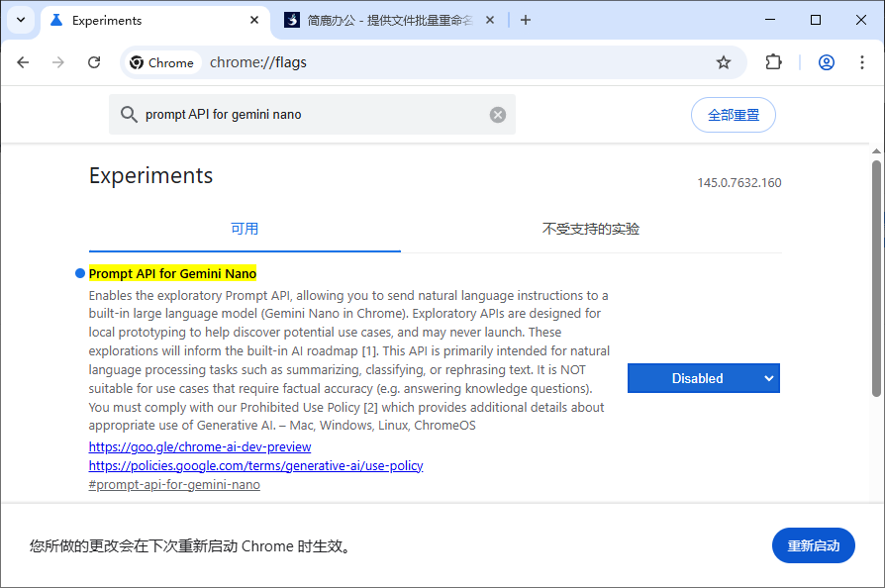Screen dimensions: 885x588
Task: Select the blue dot marker next to Prompt API flag
Action: (79, 272)
